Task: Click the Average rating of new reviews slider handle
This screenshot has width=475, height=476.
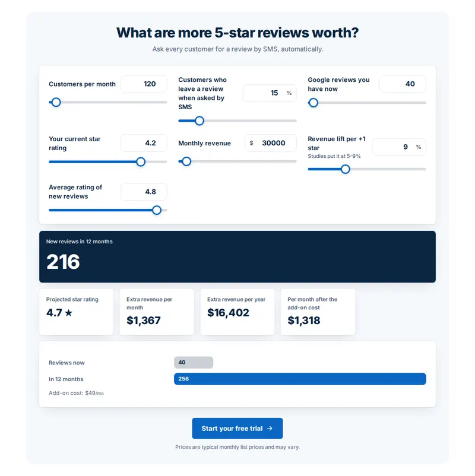Action: click(157, 210)
